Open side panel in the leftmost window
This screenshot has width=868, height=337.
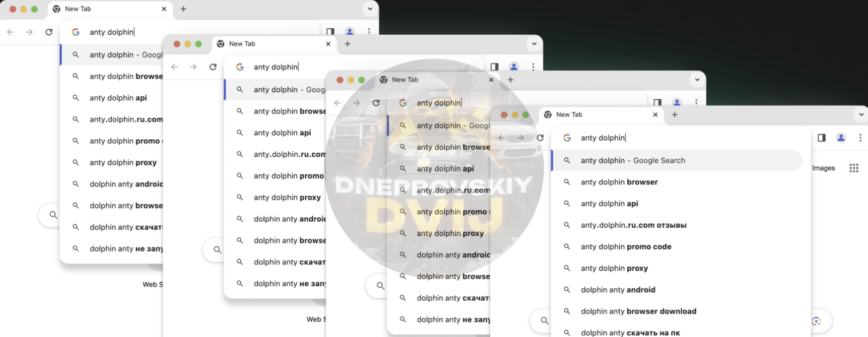click(x=330, y=32)
